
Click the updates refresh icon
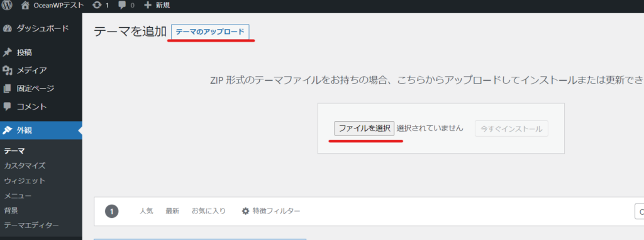coord(97,5)
